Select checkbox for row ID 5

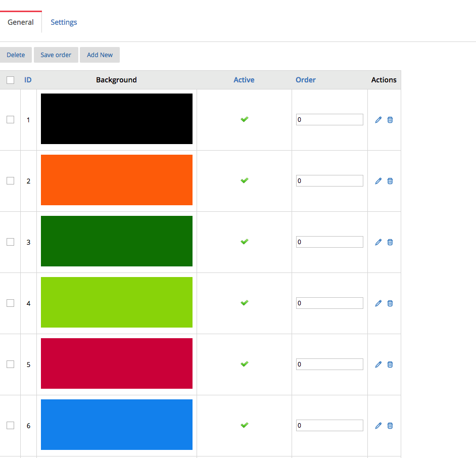(10, 364)
